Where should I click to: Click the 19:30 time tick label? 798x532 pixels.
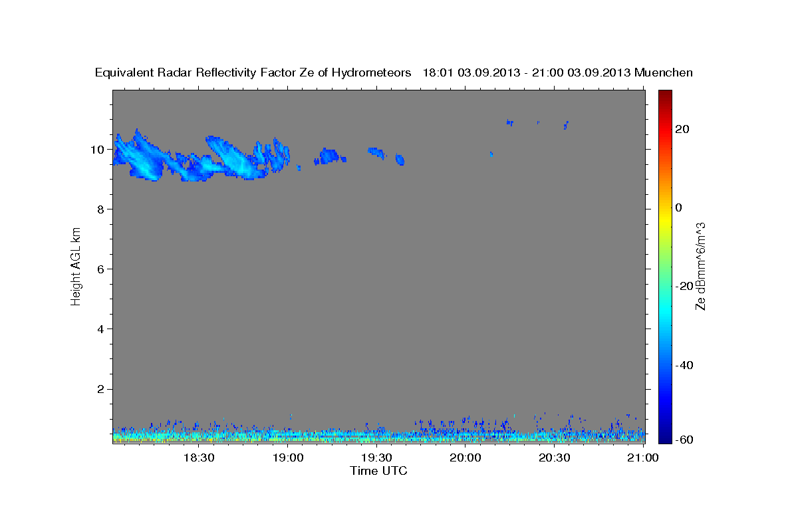(376, 458)
